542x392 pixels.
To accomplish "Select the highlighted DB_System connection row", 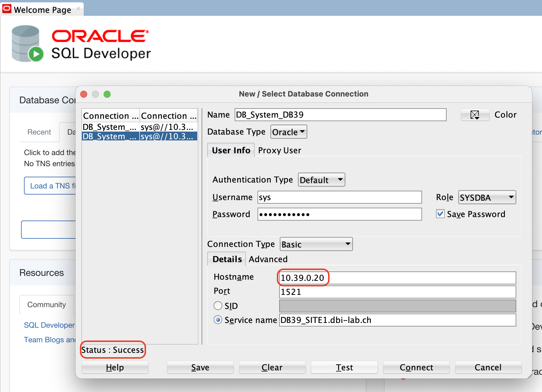I will point(140,136).
